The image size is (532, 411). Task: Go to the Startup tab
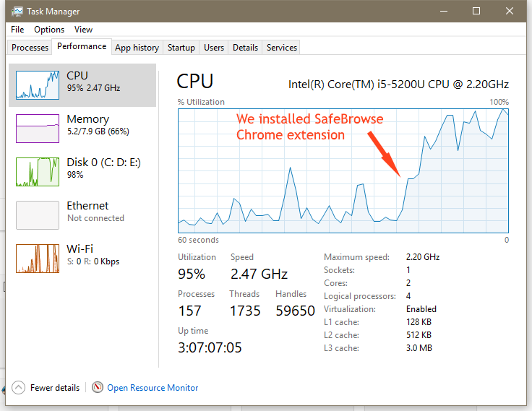pyautogui.click(x=181, y=48)
